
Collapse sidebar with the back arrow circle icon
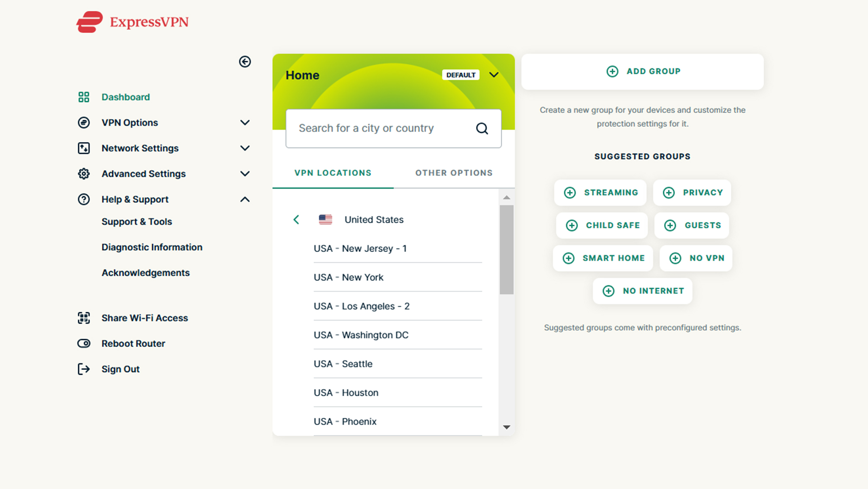tap(245, 62)
